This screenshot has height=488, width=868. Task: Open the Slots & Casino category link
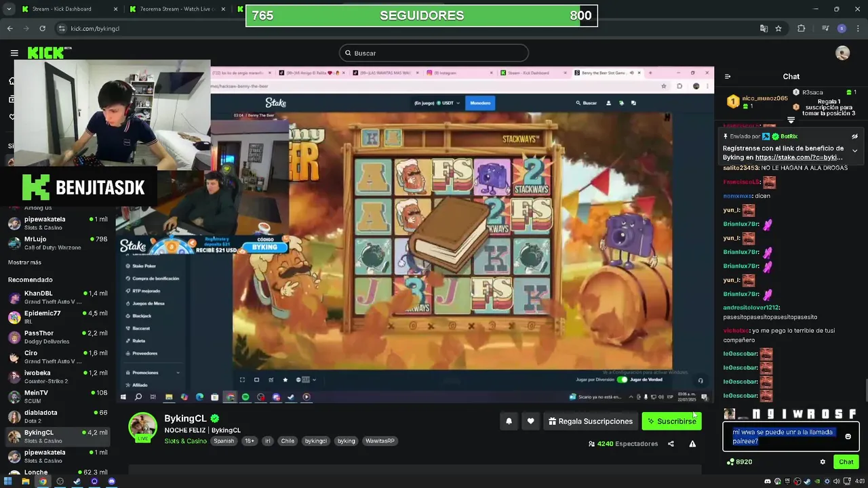[185, 441]
